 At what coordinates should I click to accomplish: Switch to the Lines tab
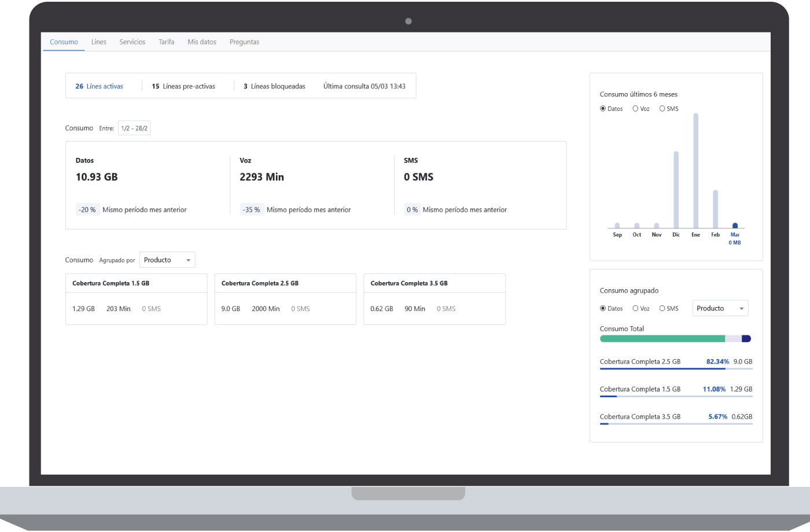point(99,42)
